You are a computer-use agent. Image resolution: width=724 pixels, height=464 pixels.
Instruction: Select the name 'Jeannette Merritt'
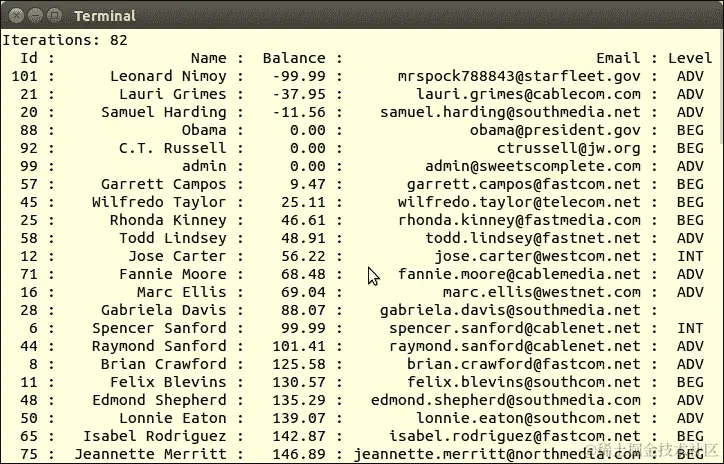(150, 454)
